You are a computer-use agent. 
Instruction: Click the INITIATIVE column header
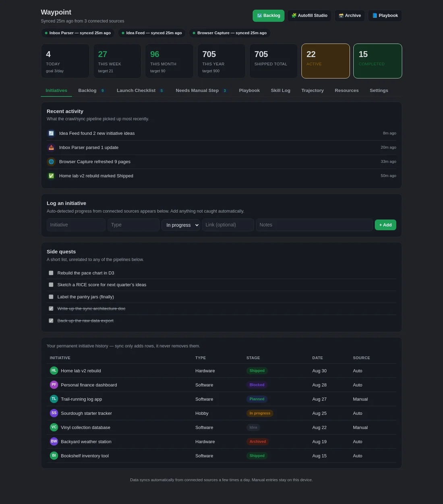60,358
